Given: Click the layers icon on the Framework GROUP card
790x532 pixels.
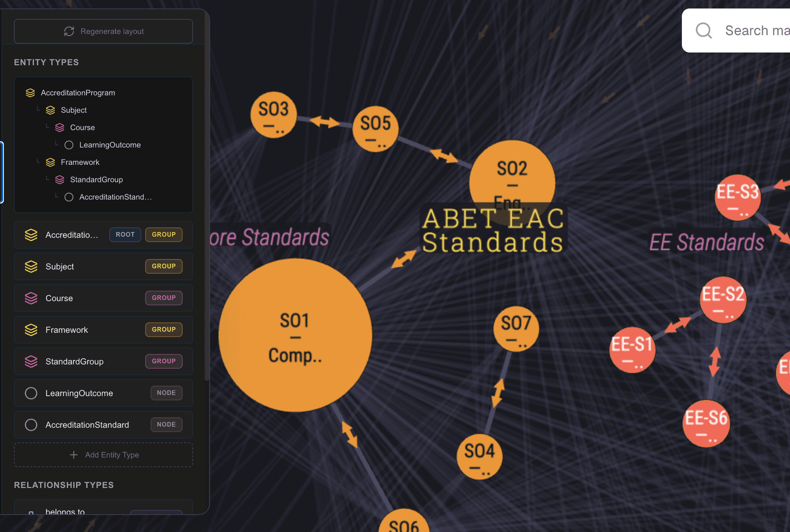Looking at the screenshot, I should point(31,330).
